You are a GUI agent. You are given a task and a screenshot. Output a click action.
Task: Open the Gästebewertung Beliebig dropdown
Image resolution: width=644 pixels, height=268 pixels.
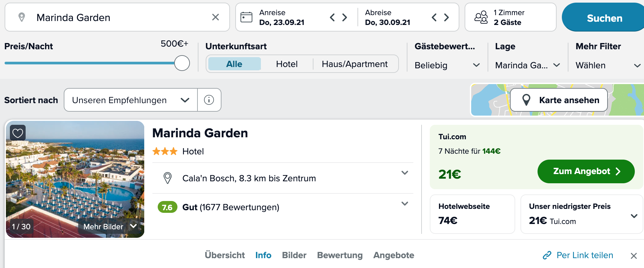tap(447, 65)
